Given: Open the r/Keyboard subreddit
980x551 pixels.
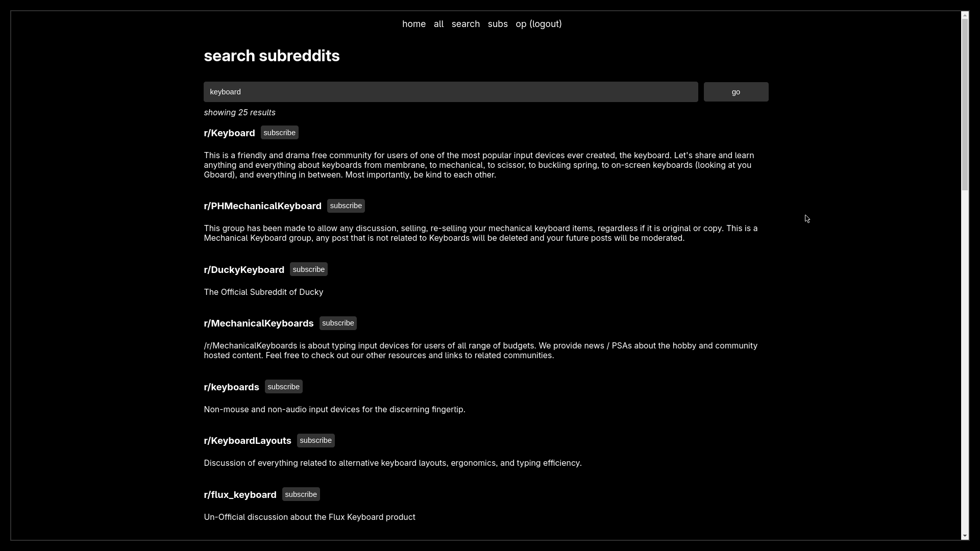Looking at the screenshot, I should click(229, 133).
